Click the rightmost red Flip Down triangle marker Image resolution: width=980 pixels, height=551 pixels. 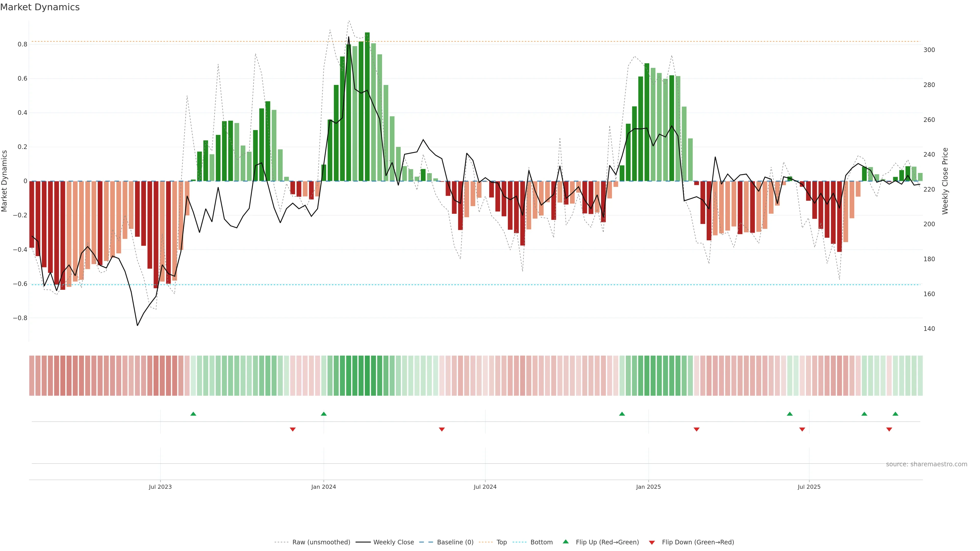pos(889,429)
